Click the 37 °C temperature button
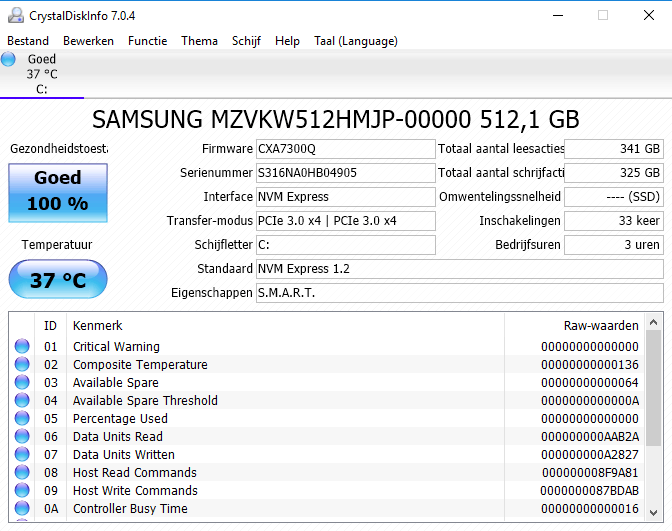This screenshot has height=531, width=672. [x=58, y=279]
